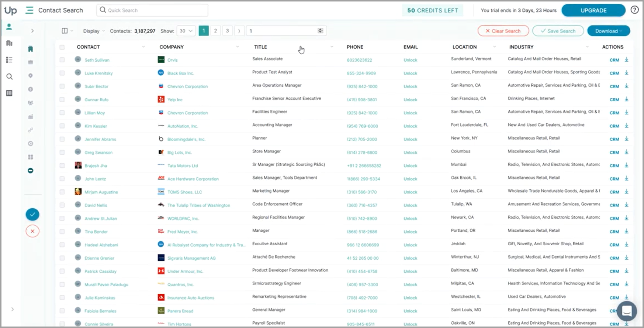Open the Download dropdown button

608,31
